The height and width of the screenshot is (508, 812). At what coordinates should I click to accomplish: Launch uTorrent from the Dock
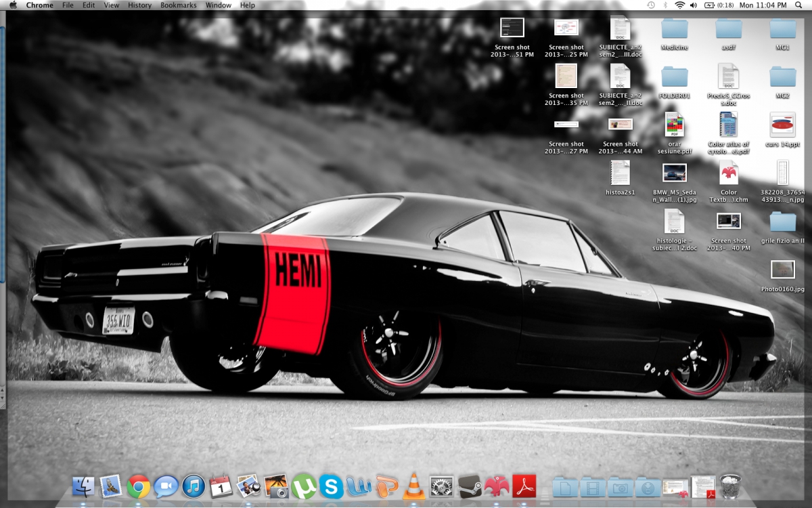pos(304,486)
